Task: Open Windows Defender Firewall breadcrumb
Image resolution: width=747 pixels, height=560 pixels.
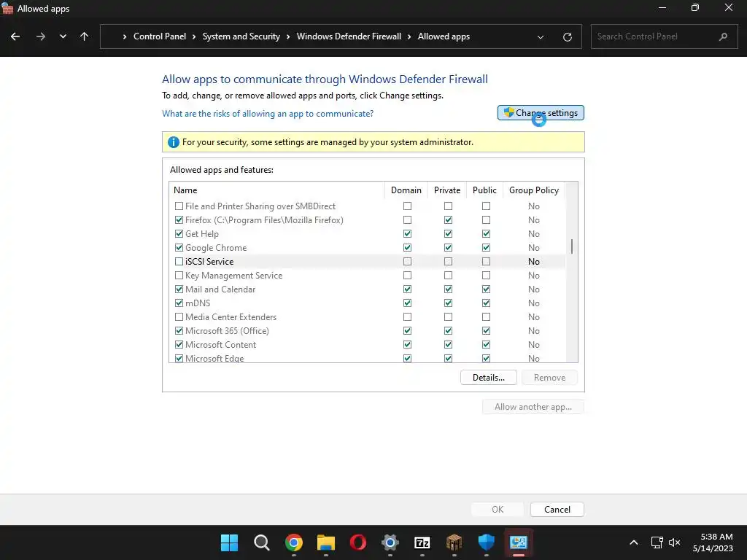Action: tap(349, 36)
